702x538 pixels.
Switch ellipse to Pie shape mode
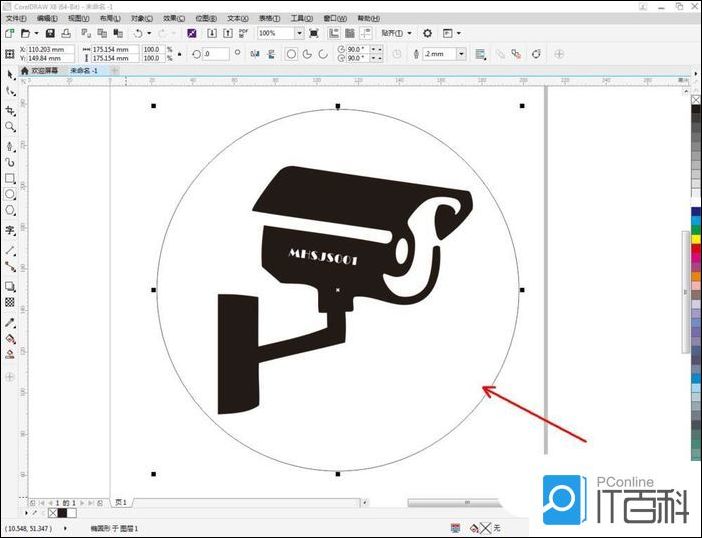coord(308,53)
